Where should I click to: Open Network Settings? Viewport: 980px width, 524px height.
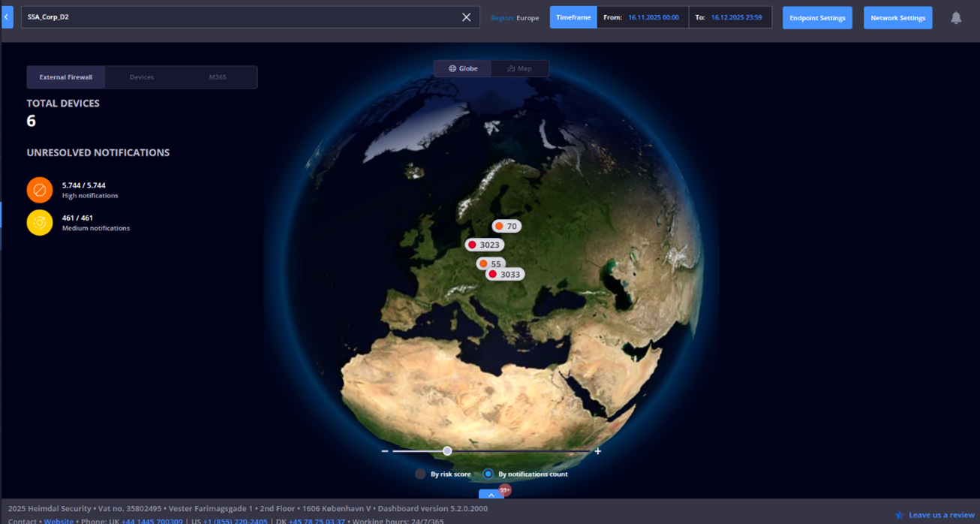coord(897,18)
